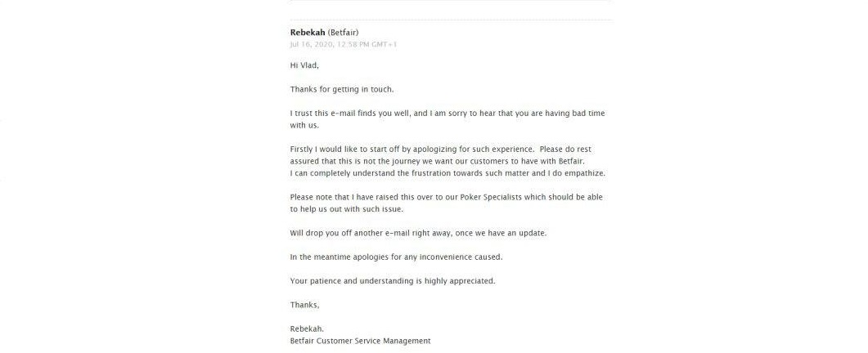Click the 'Thanks for getting in touch.' sentence

[341, 89]
